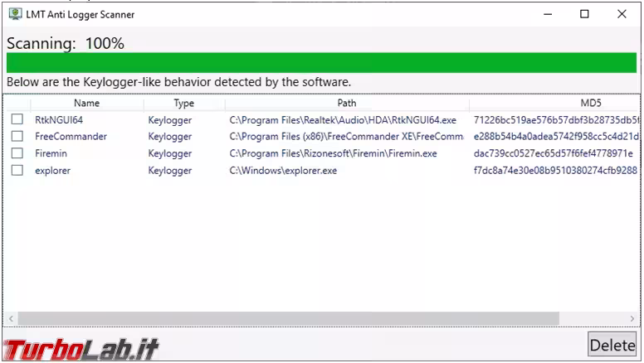Click the Path column header
Image resolution: width=644 pixels, height=363 pixels.
click(x=347, y=103)
